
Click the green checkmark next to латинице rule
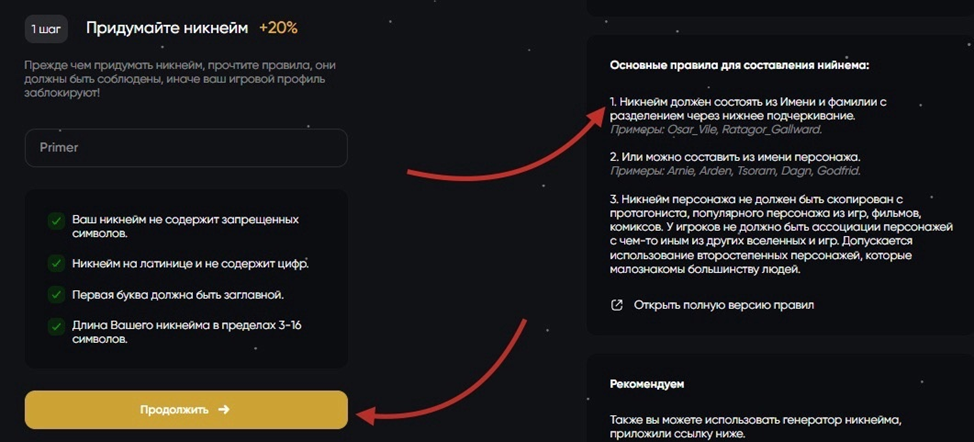point(55,263)
